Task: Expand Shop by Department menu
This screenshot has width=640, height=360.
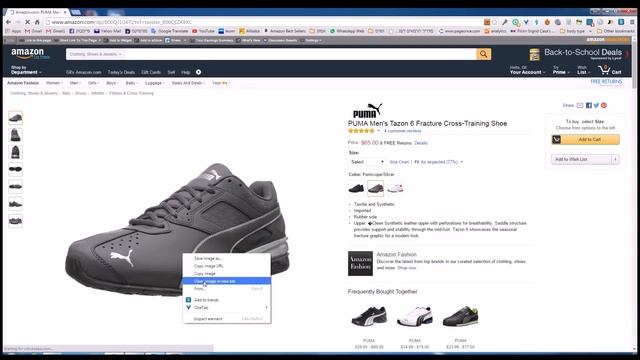Action: 26,70
